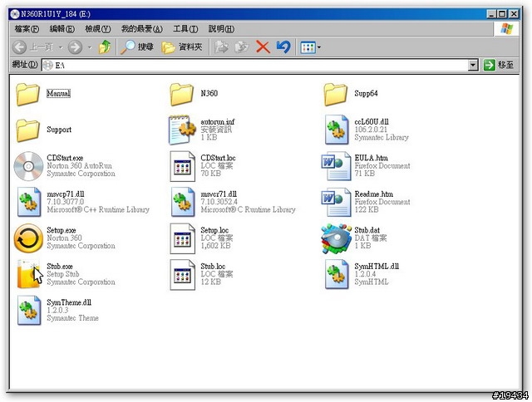Select the Readme.htm document icon

pos(336,202)
